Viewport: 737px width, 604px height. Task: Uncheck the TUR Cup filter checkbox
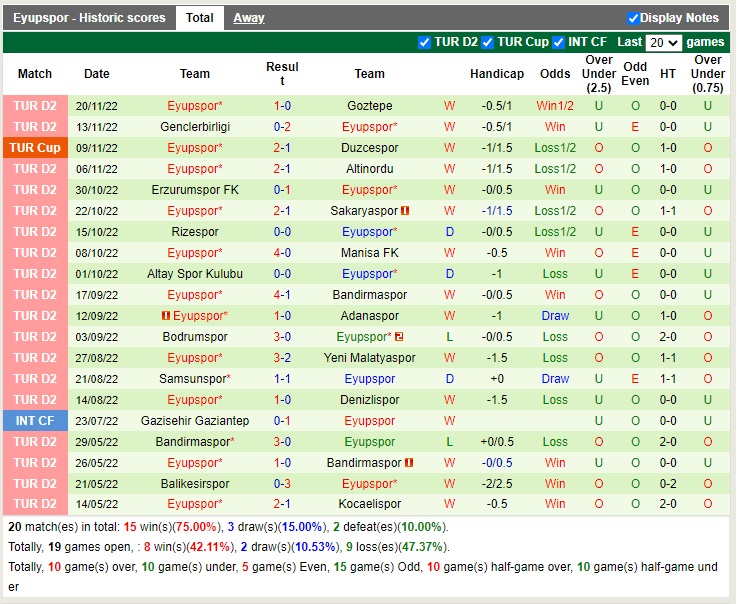(x=487, y=42)
